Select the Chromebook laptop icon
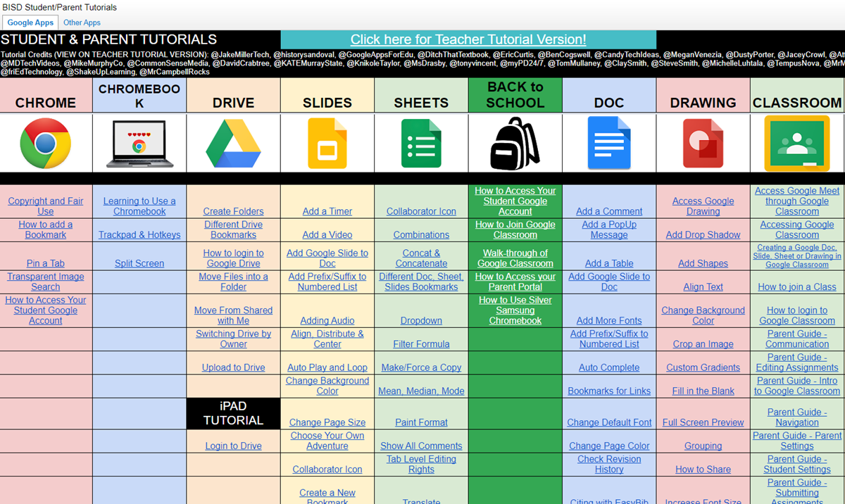845x504 pixels. click(139, 143)
